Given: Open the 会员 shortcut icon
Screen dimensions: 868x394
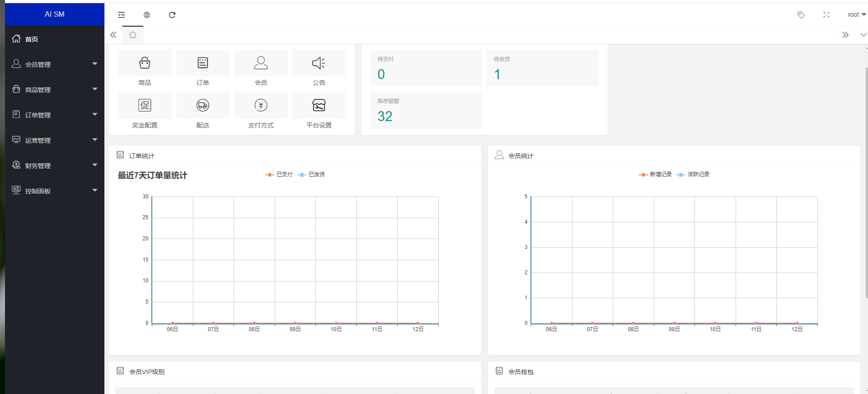Looking at the screenshot, I should coord(261,63).
